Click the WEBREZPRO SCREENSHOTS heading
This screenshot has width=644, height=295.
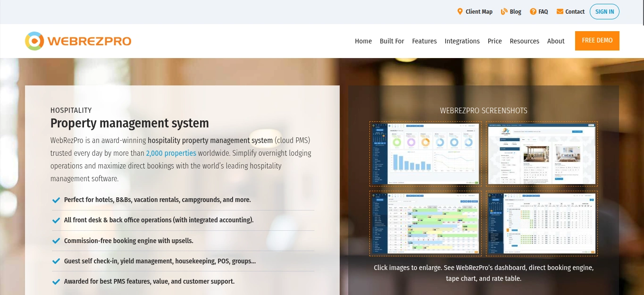[x=484, y=110]
